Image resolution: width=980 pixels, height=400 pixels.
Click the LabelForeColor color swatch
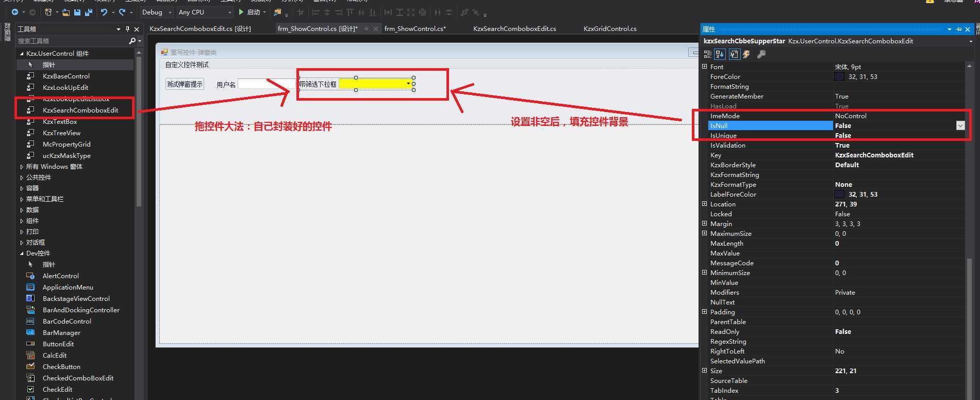[x=839, y=194]
